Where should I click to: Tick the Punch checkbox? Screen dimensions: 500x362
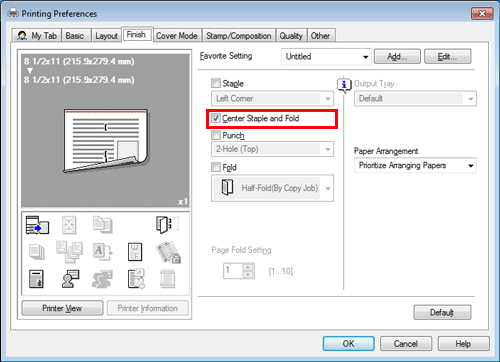coord(216,135)
